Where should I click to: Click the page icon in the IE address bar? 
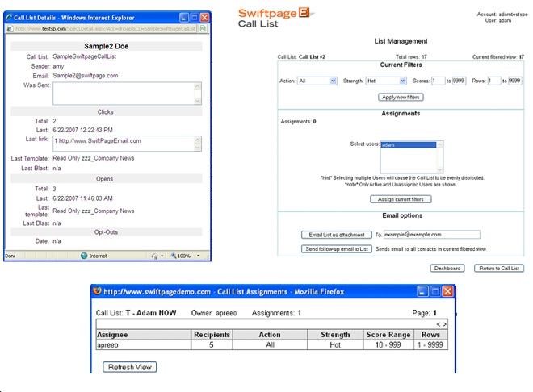[x=10, y=29]
